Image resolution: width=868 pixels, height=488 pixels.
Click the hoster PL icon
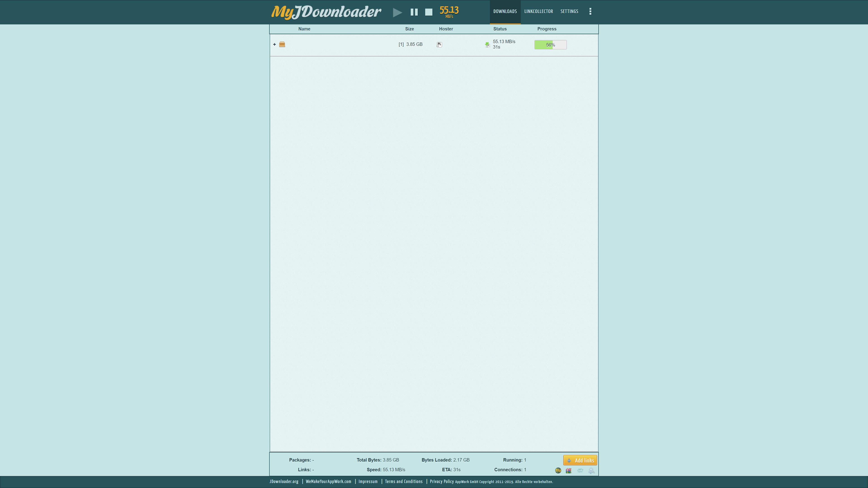[x=439, y=45]
